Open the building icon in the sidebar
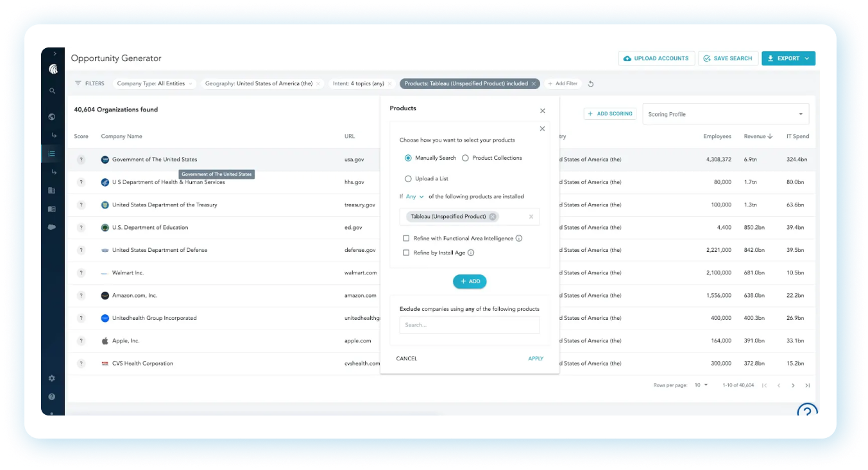The height and width of the screenshot is (470, 868). pyautogui.click(x=52, y=190)
